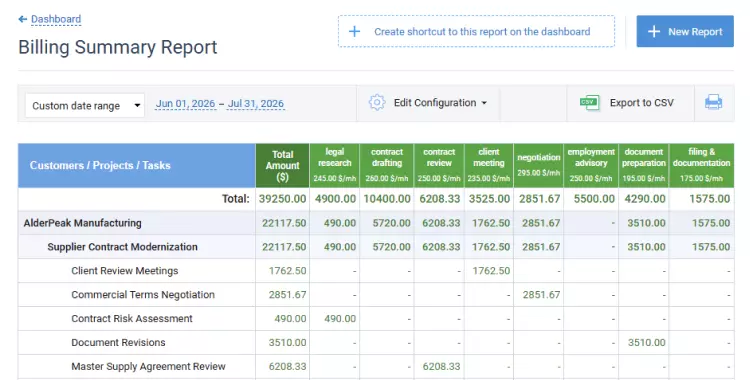750x380 pixels.
Task: Open the Custom date range dropdown
Action: point(85,105)
